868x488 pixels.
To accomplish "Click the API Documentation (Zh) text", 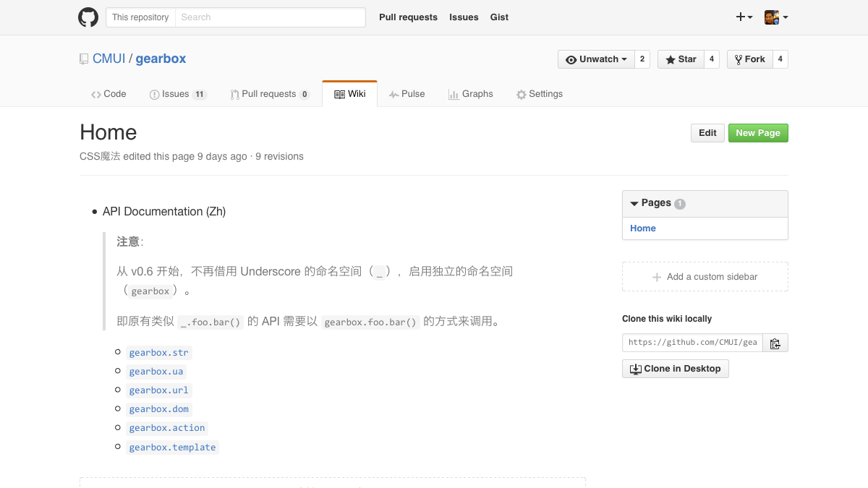I will (x=164, y=212).
